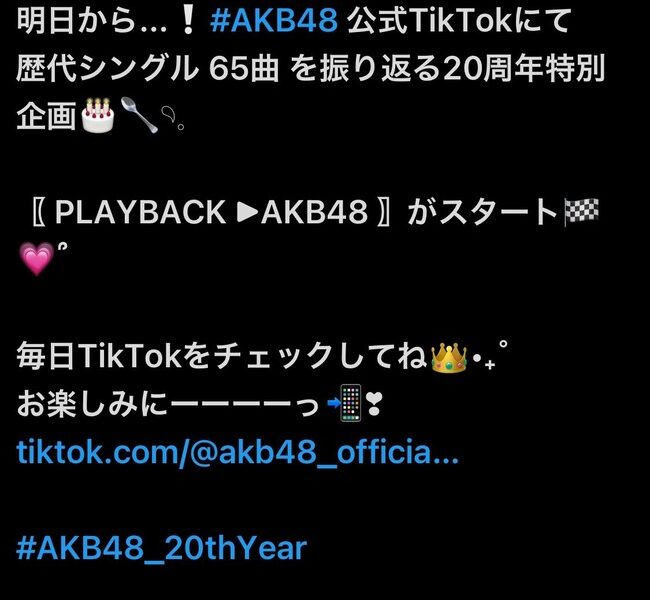The image size is (650, 600).
Task: Click the play triangle before AKB48
Action: pyautogui.click(x=248, y=211)
